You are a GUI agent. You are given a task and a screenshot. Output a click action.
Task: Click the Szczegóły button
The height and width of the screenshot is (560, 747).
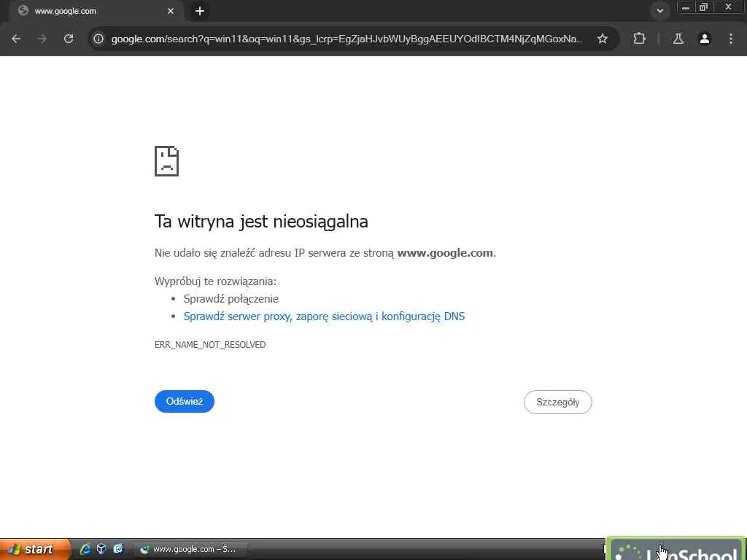(x=558, y=402)
